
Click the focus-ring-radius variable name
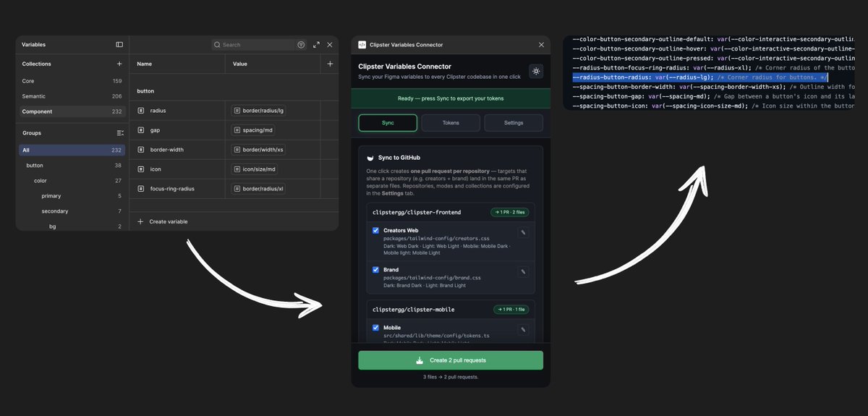(x=172, y=189)
